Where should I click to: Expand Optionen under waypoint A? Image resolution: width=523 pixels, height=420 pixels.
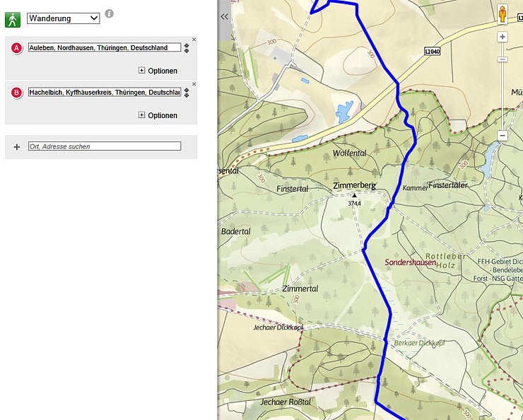[158, 71]
